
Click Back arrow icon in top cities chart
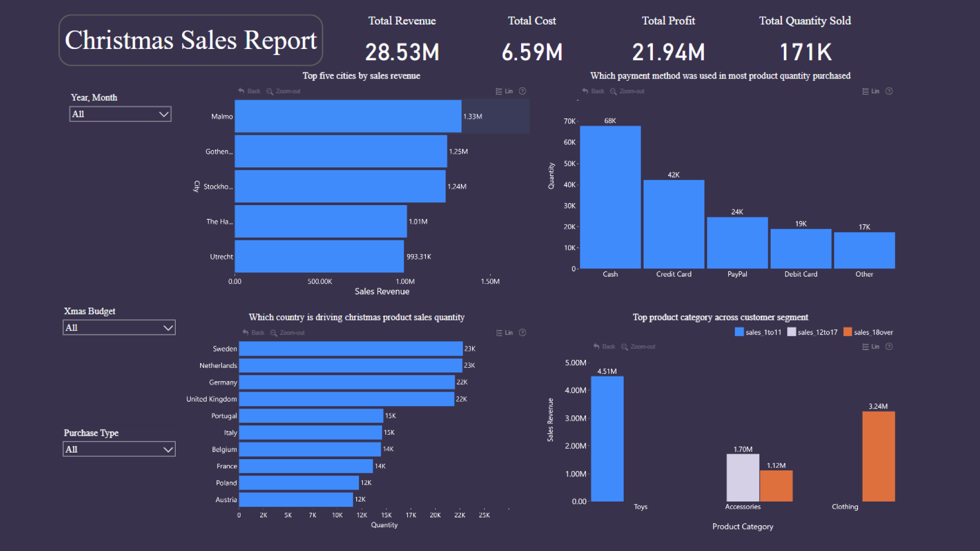tap(241, 91)
